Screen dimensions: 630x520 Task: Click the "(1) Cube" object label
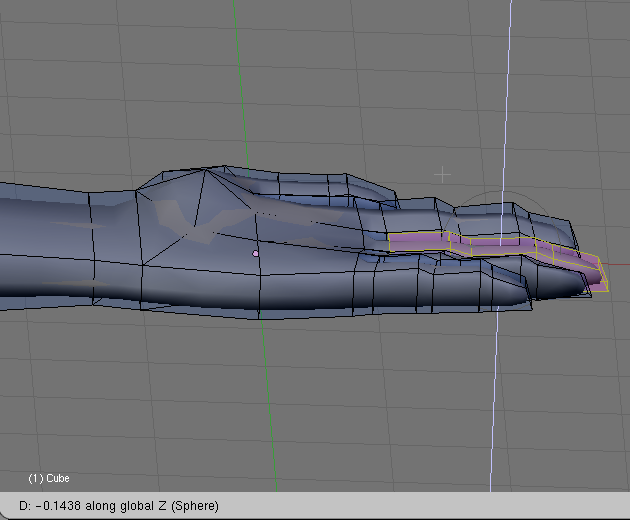(49, 478)
